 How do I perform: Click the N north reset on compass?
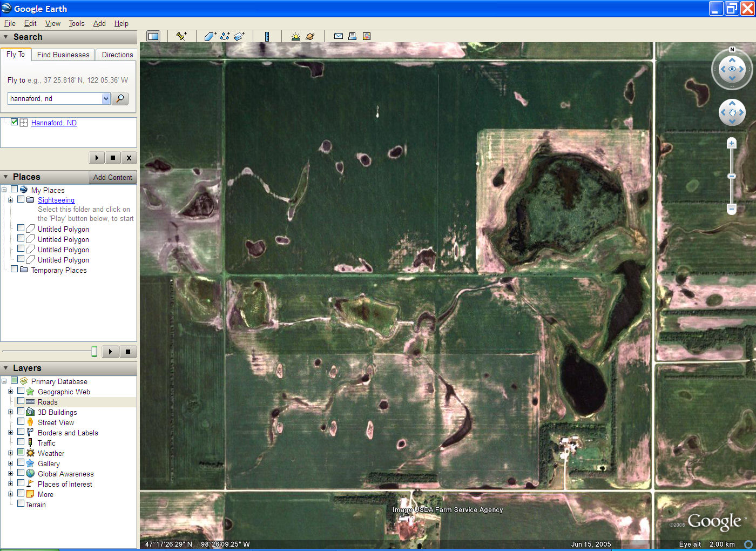point(732,50)
